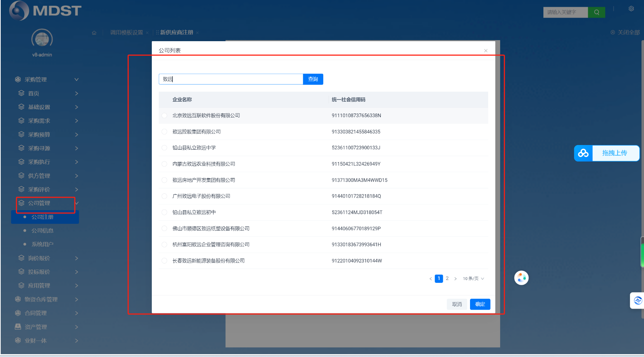Click the 基础设置 layers icon
This screenshot has width=644, height=357.
pyautogui.click(x=21, y=107)
